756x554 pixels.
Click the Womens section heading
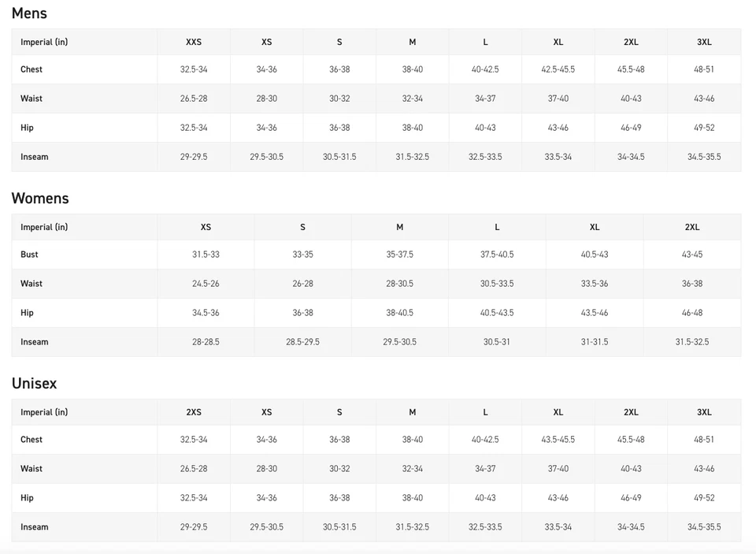pos(40,199)
